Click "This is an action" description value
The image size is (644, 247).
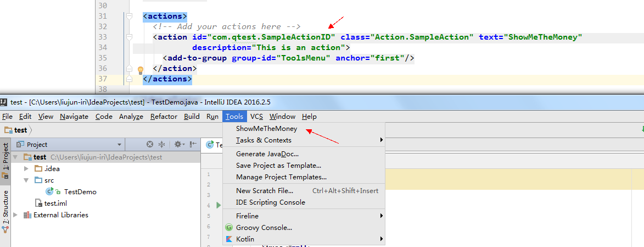pos(299,47)
